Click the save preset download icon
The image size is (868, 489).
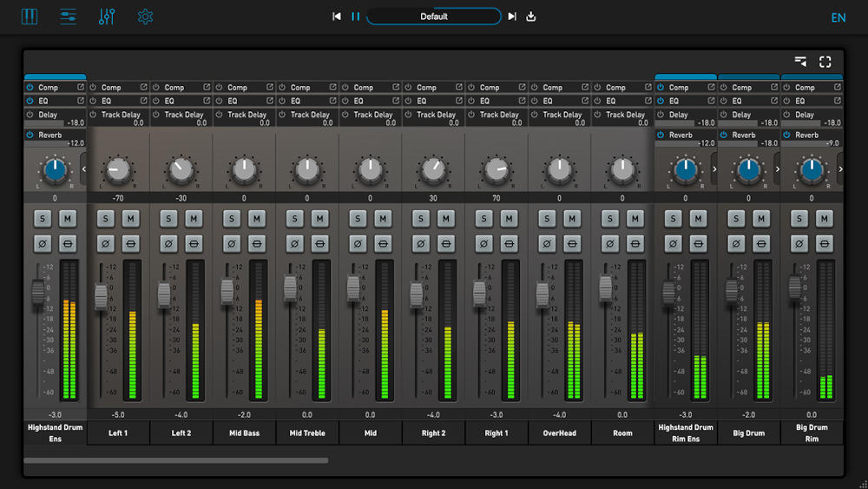tap(531, 17)
